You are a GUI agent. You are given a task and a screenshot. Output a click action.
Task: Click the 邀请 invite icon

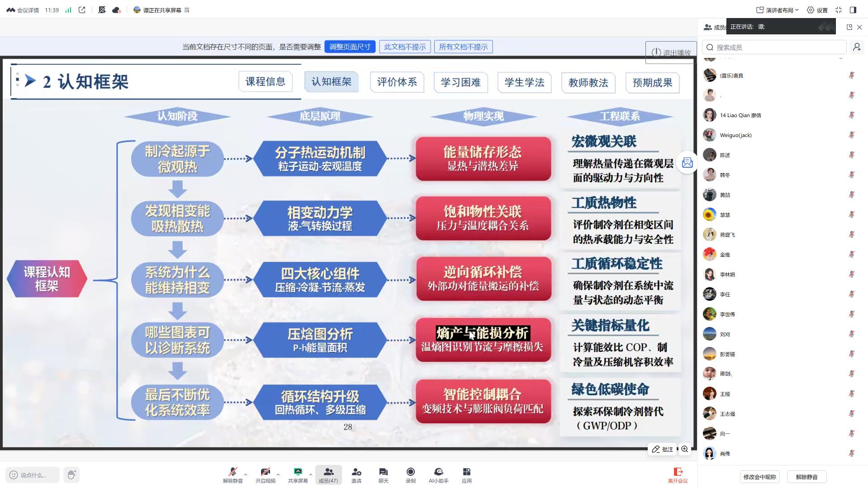click(356, 475)
